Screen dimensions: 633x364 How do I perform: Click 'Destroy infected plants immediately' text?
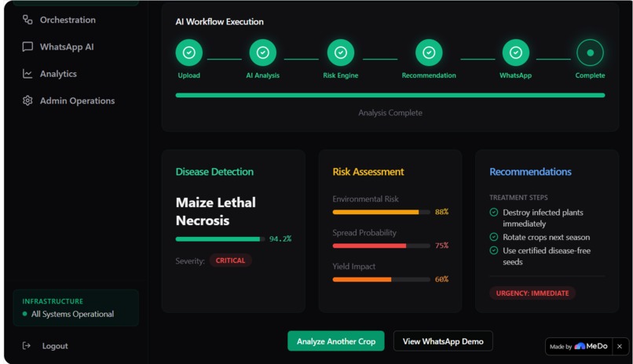click(x=543, y=218)
